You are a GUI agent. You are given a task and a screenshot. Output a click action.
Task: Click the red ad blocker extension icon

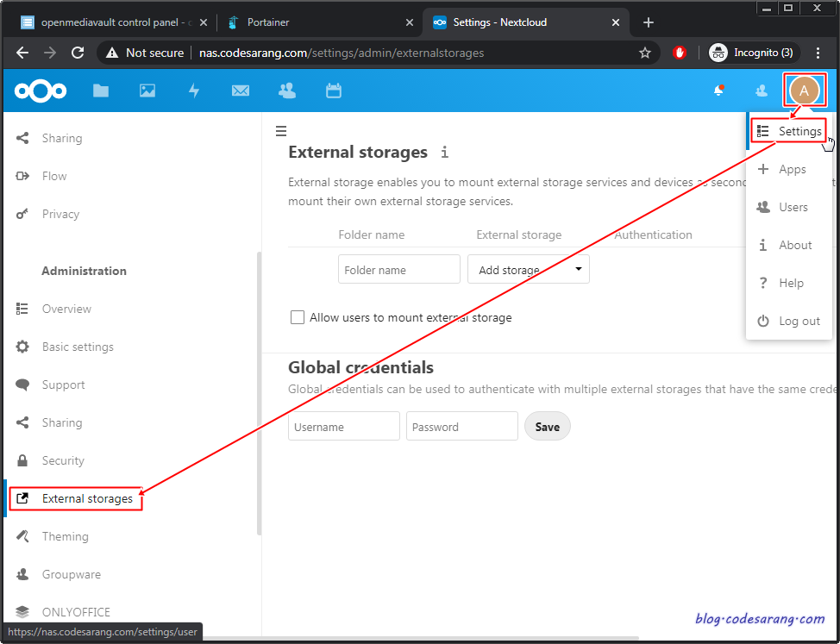[x=680, y=53]
